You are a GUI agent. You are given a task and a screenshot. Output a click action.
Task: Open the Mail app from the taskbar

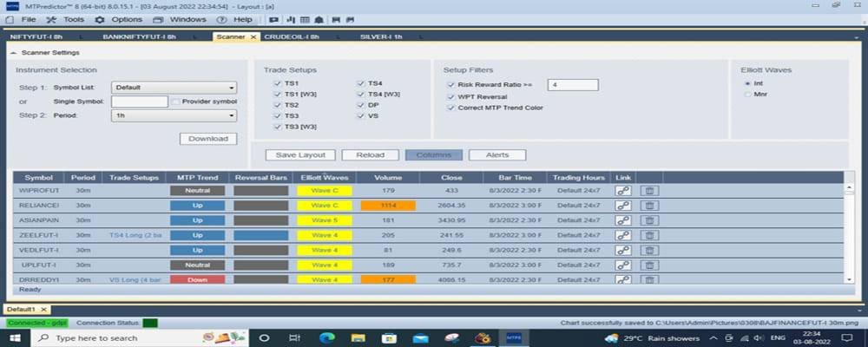tap(421, 337)
